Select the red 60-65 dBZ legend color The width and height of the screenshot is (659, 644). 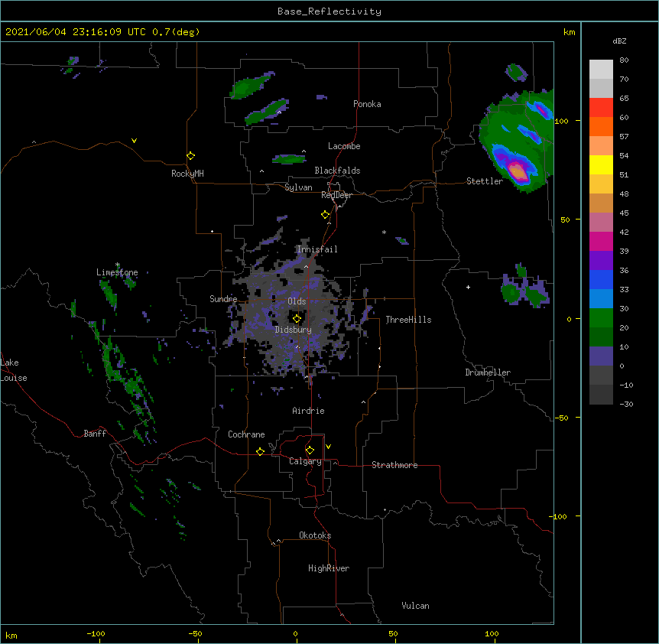pyautogui.click(x=601, y=108)
